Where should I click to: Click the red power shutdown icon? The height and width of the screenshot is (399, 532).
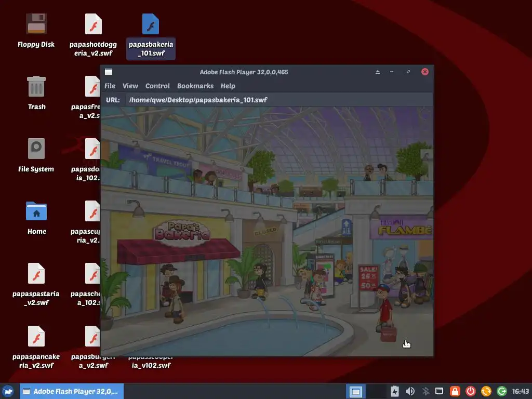click(471, 392)
